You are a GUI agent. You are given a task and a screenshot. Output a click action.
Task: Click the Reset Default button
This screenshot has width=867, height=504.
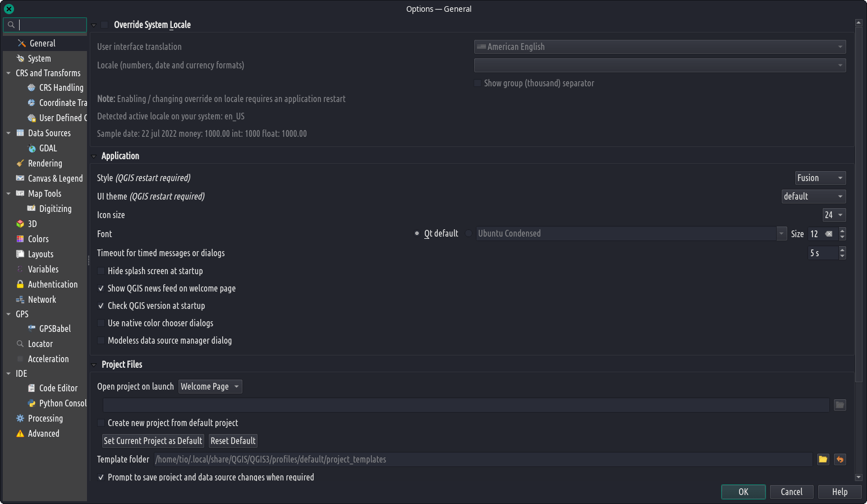click(233, 441)
